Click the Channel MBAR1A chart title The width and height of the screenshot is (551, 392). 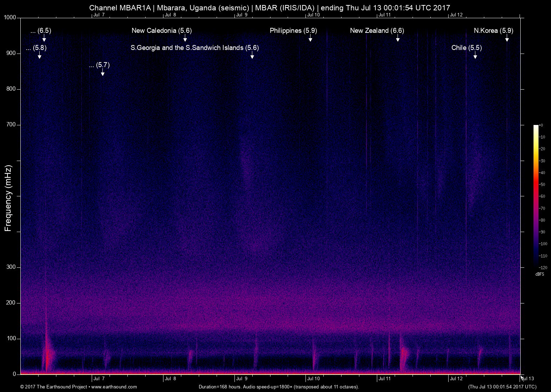pos(269,7)
